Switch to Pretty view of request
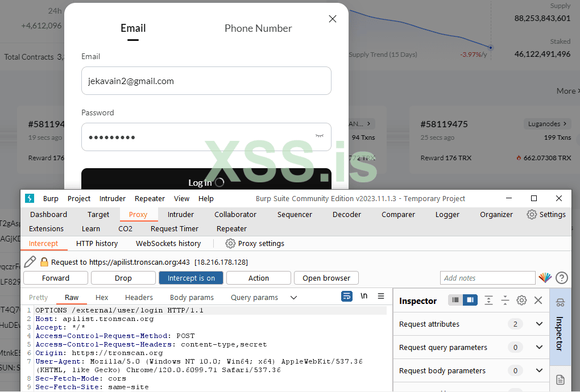This screenshot has width=580, height=392. (x=39, y=298)
